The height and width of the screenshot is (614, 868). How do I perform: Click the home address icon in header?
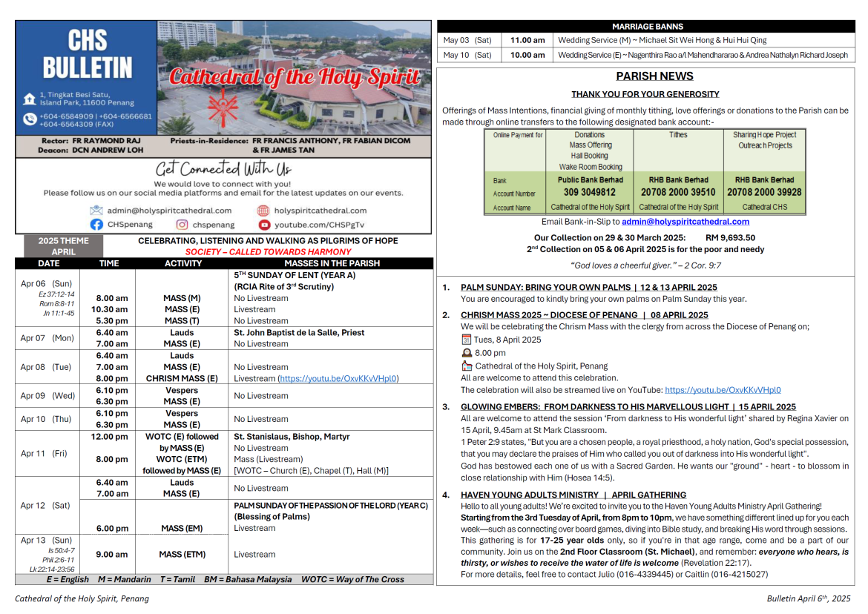30,99
